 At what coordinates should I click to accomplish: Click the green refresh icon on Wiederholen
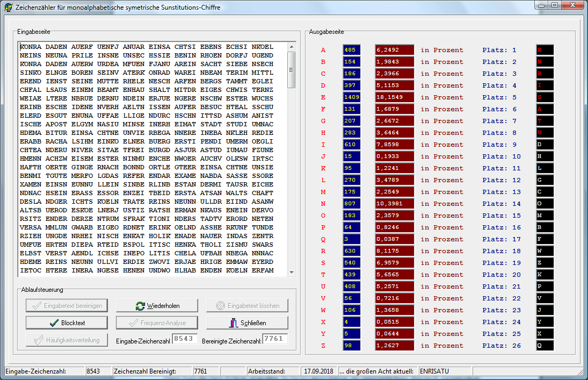(140, 306)
